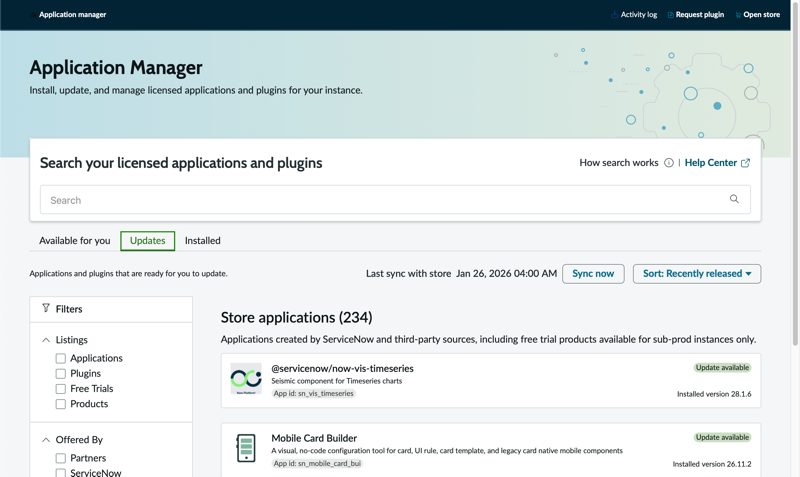Open the Help Center link
800x477 pixels.
point(711,163)
